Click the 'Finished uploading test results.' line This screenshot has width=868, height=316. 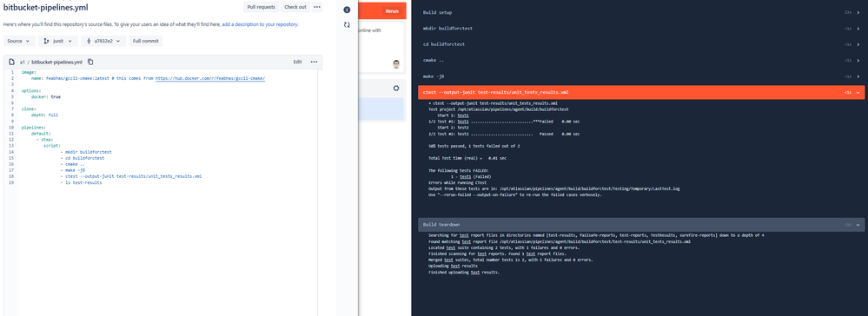(x=464, y=273)
